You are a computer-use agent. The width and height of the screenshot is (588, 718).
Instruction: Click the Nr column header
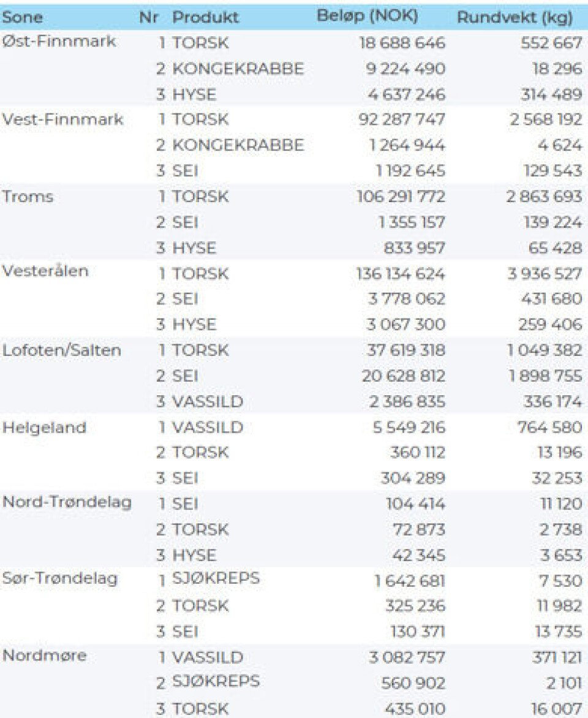pos(149,17)
